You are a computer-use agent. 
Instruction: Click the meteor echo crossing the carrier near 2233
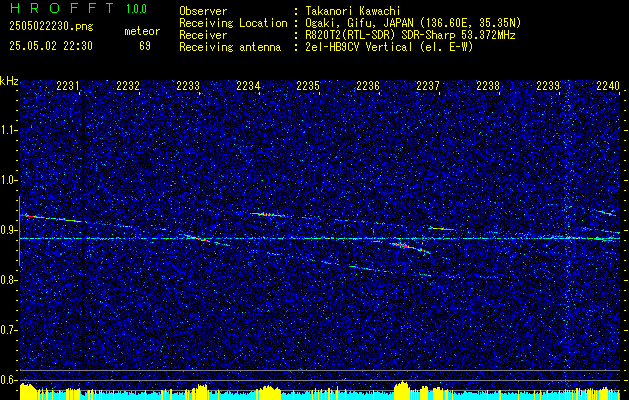(199, 238)
